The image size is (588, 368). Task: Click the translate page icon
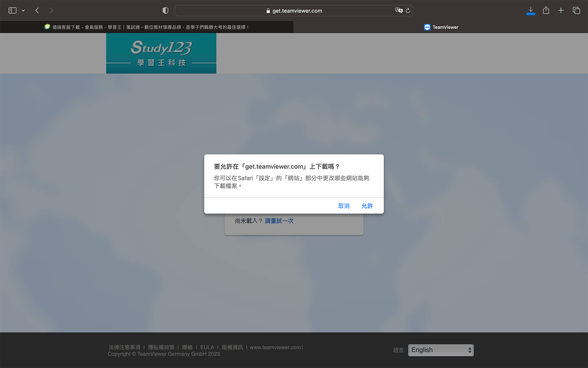pyautogui.click(x=398, y=11)
